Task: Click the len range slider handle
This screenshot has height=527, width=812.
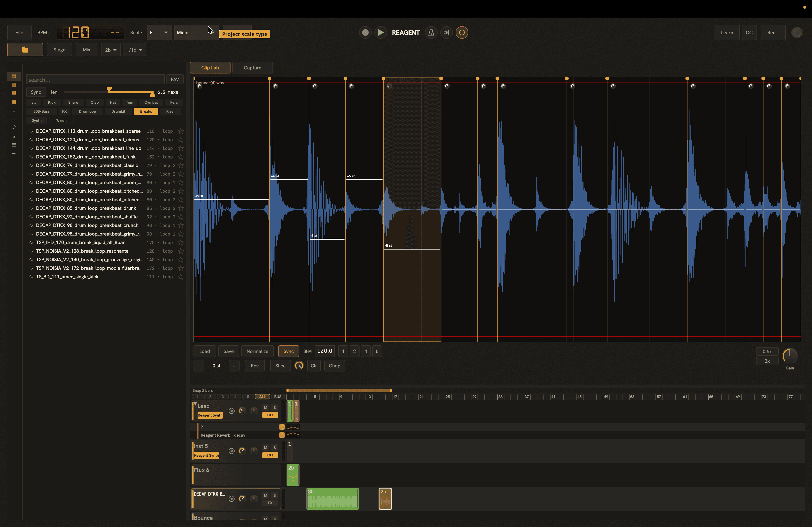Action: point(109,89)
